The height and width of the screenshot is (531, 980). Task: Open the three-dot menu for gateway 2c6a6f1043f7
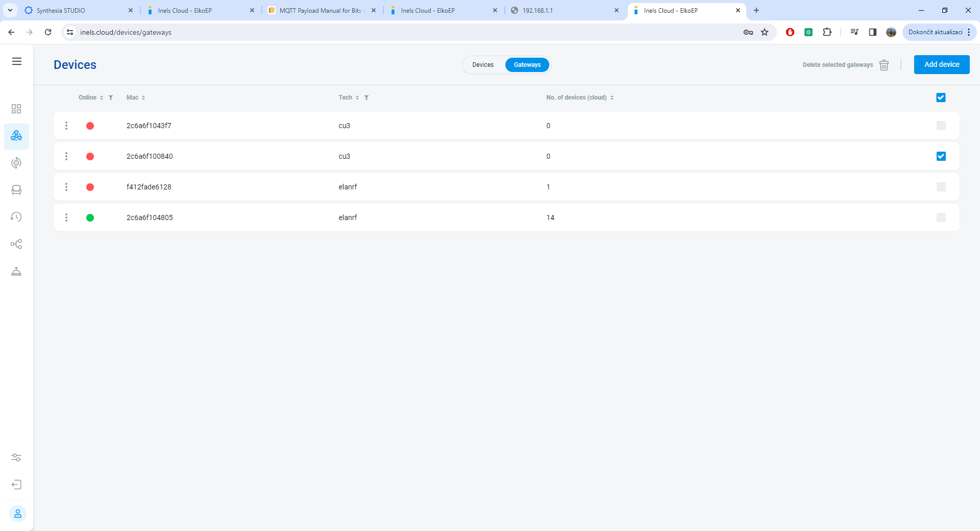pyautogui.click(x=66, y=126)
